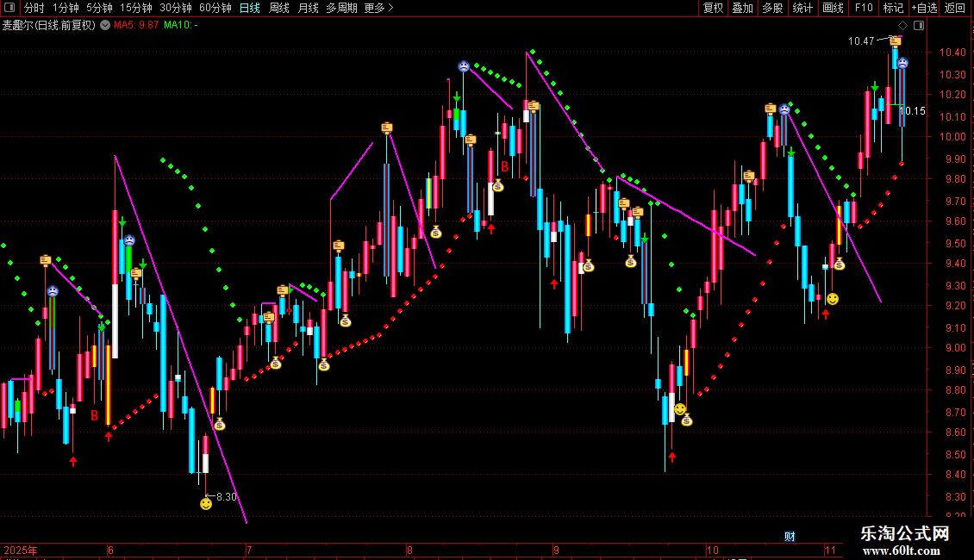Image resolution: width=974 pixels, height=560 pixels.
Task: Click the 10.40 price axis label
Action: [952, 53]
